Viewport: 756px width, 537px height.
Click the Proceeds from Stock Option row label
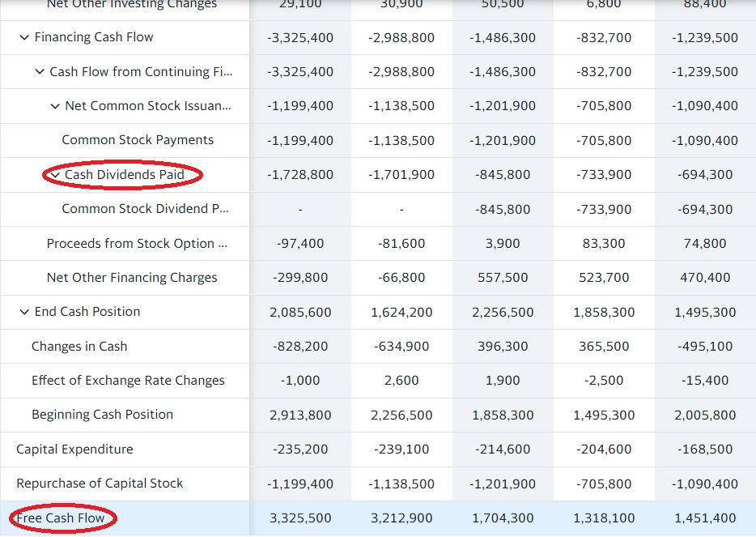[137, 243]
